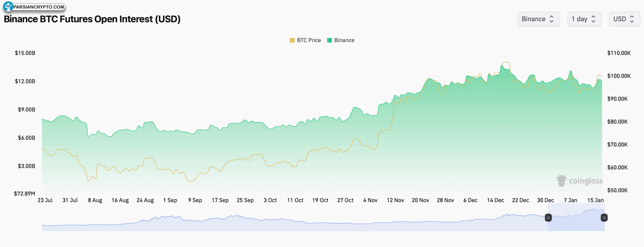Click the $72.89M left axis label
This screenshot has height=247, width=644.
[25, 194]
